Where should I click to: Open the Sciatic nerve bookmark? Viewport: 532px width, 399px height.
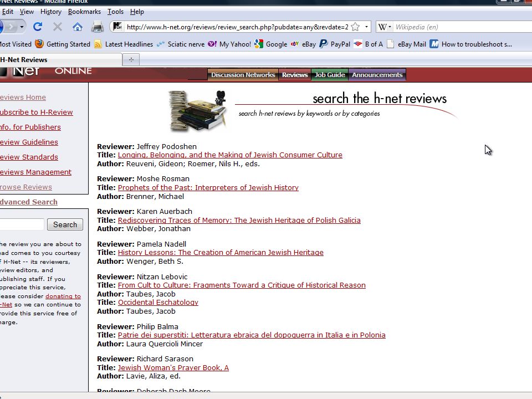pos(181,44)
